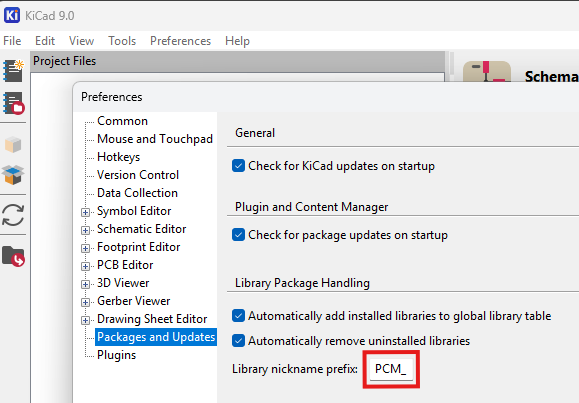Image resolution: width=579 pixels, height=403 pixels.
Task: Select Data Collection preferences page
Action: coord(137,193)
